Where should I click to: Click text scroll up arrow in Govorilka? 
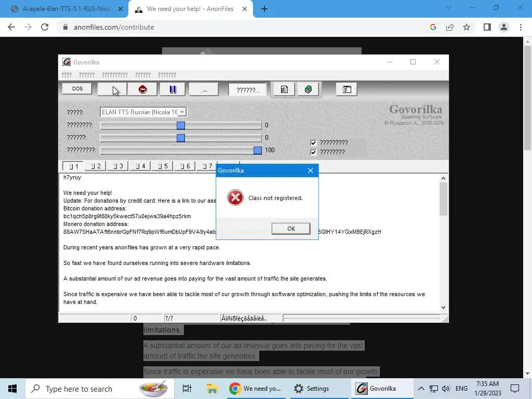[443, 179]
